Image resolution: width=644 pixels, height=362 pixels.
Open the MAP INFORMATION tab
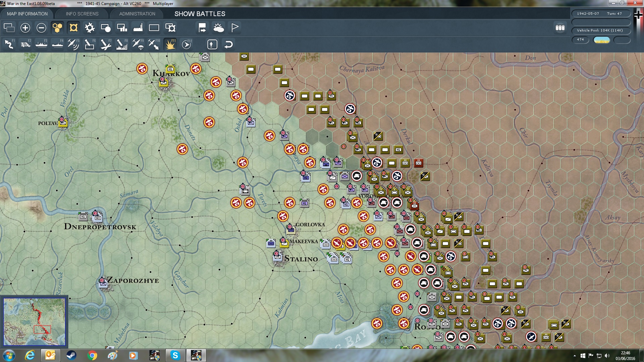27,14
